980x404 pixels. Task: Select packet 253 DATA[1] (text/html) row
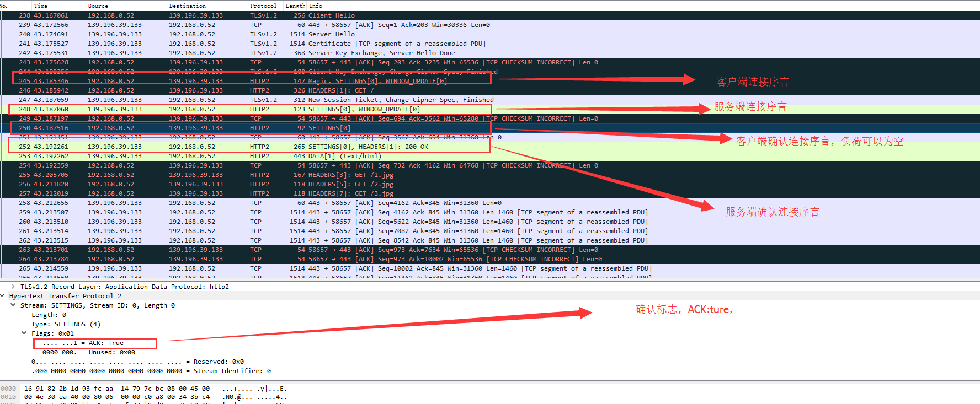click(x=490, y=156)
